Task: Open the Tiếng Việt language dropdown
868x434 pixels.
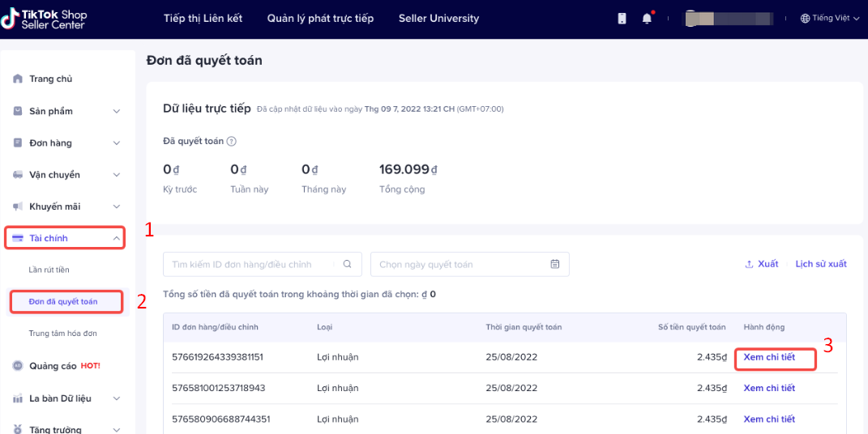Action: click(830, 19)
